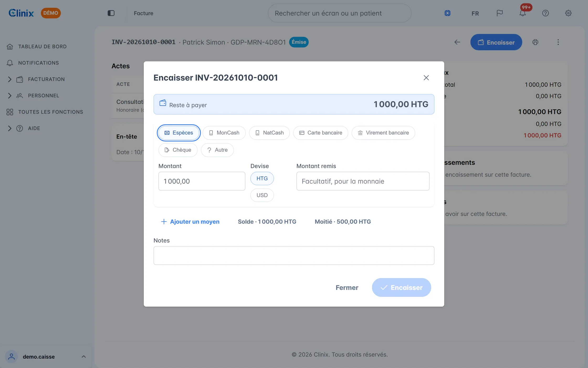The height and width of the screenshot is (368, 588).
Task: Focus the search screen or patient box
Action: coord(339,13)
